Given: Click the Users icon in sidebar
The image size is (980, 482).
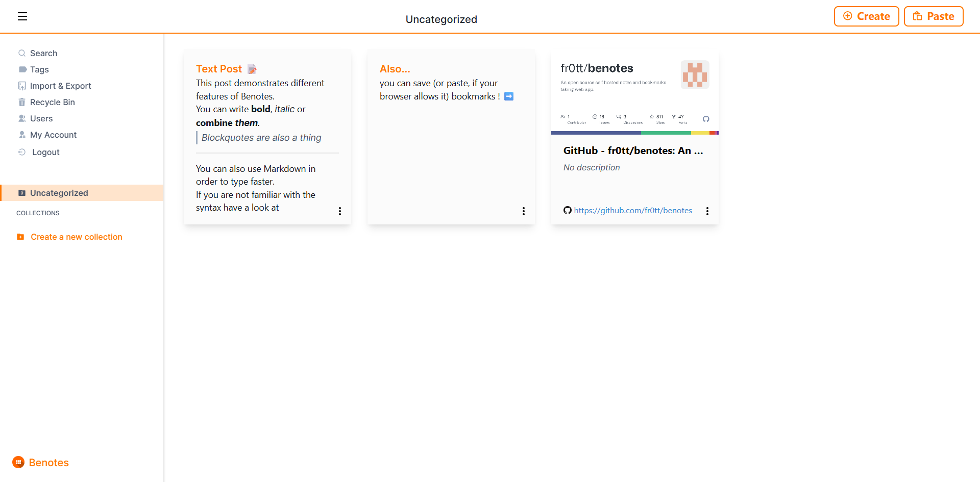Looking at the screenshot, I should click(x=22, y=118).
